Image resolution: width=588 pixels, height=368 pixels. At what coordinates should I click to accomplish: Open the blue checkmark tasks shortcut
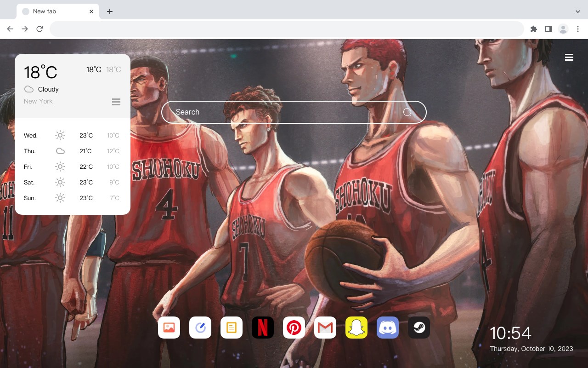click(x=200, y=328)
